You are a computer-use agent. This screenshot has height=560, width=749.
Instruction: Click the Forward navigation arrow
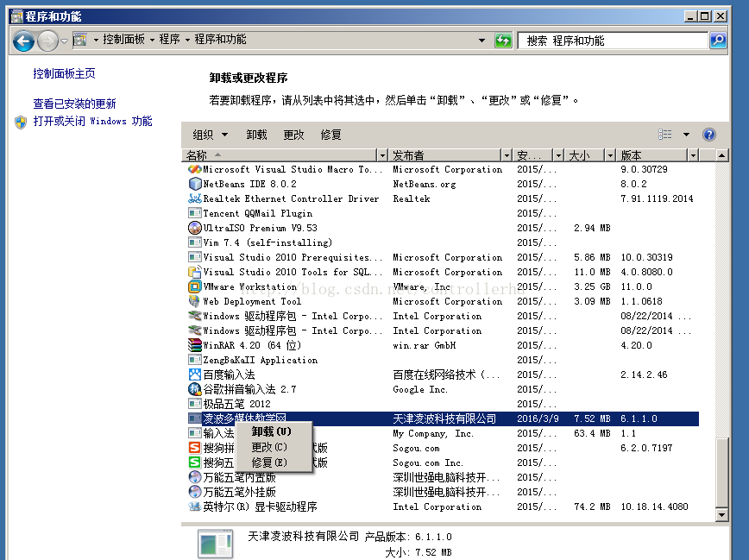click(x=47, y=41)
